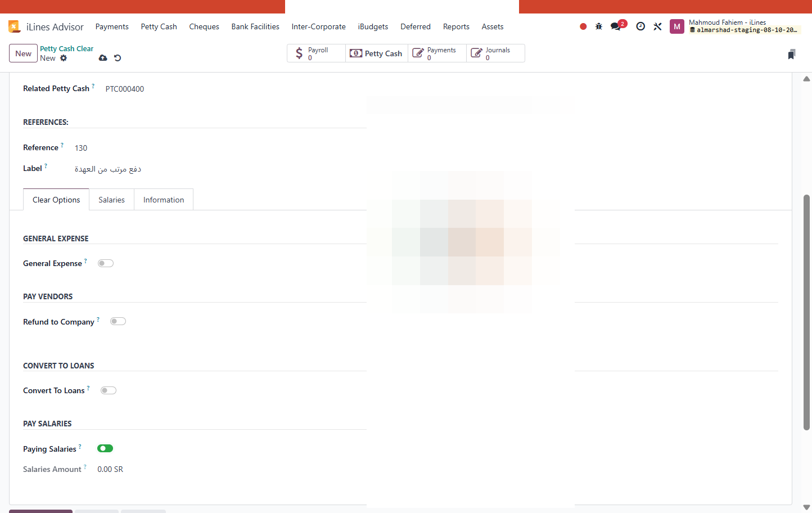Click the New record button
Screen dimensions: 812x513
point(24,53)
